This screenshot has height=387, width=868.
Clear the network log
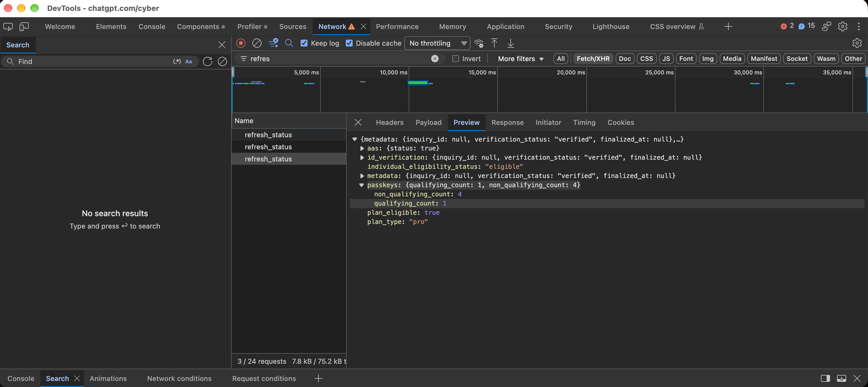coord(257,43)
